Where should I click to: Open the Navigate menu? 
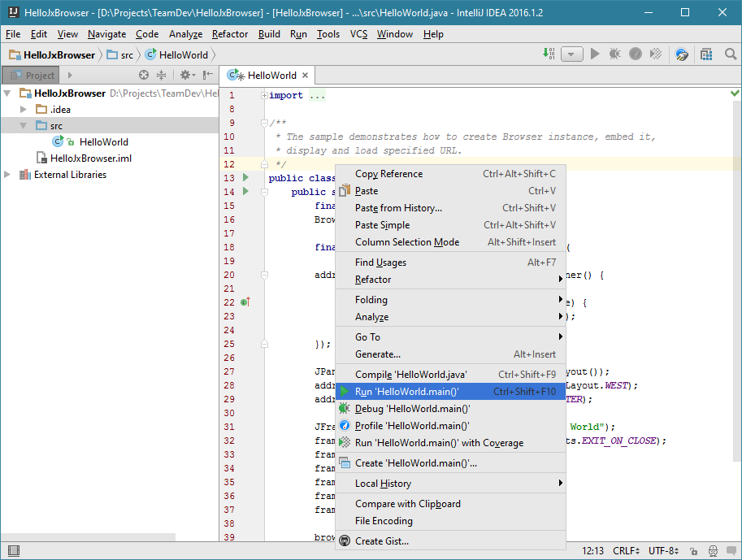pyautogui.click(x=107, y=34)
